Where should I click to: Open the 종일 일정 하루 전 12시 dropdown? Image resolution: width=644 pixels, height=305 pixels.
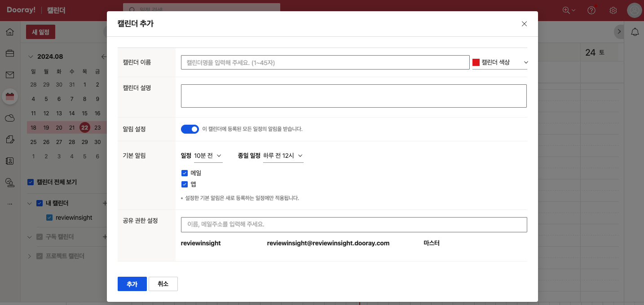[x=283, y=156]
